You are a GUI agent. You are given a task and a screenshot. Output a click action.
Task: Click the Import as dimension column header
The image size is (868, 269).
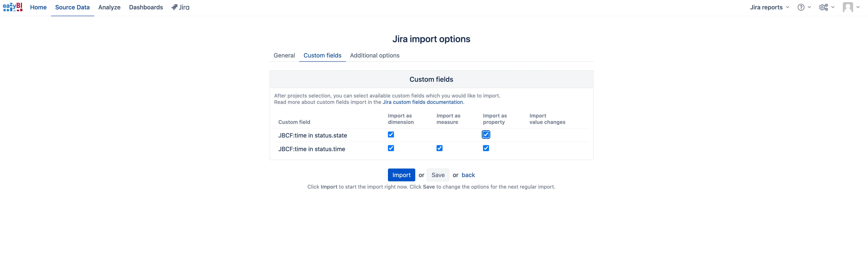(401, 119)
